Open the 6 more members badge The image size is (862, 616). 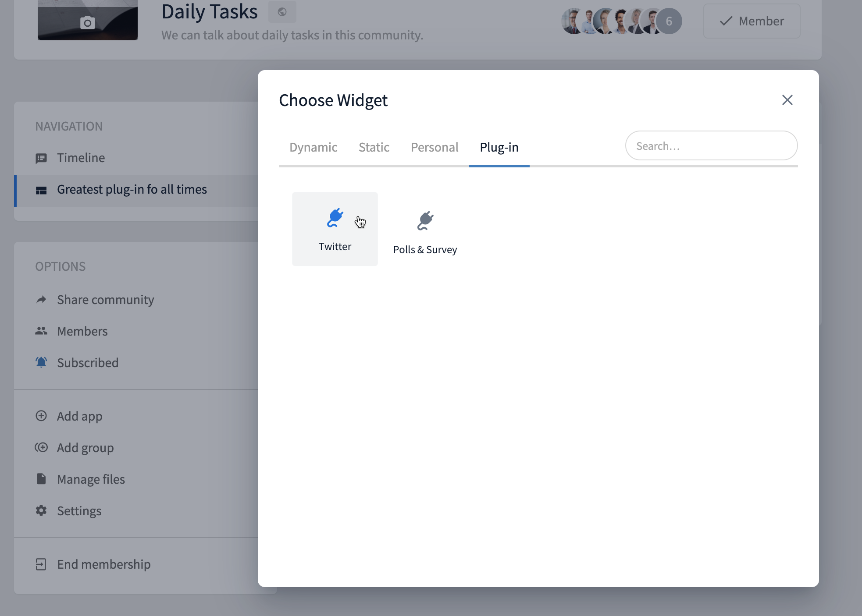[669, 21]
